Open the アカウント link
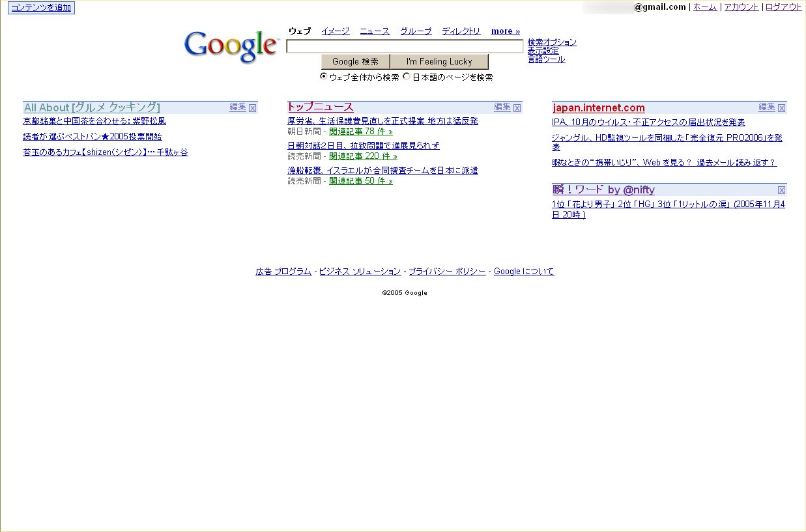Image resolution: width=806 pixels, height=532 pixels. click(741, 7)
